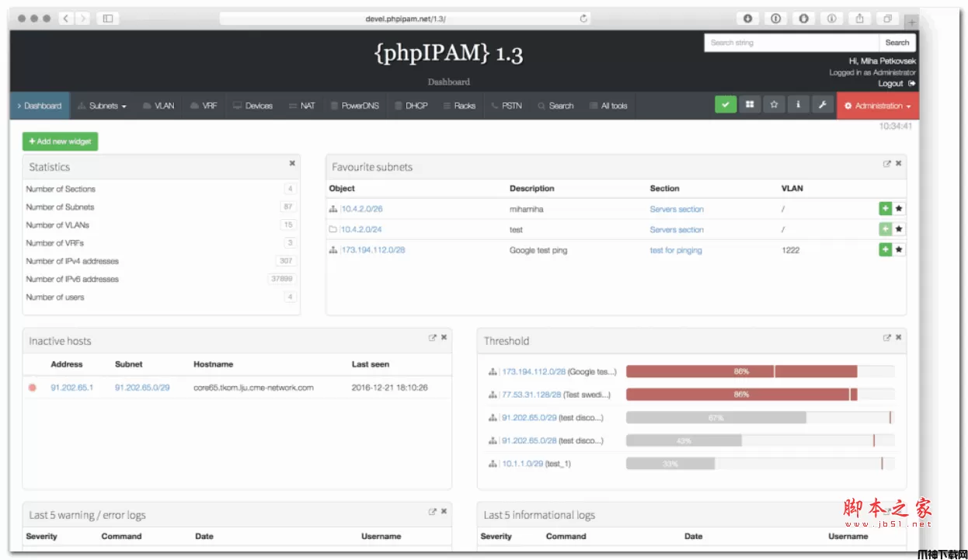
Task: Open the widgets grid icon in toolbar
Action: (x=749, y=103)
